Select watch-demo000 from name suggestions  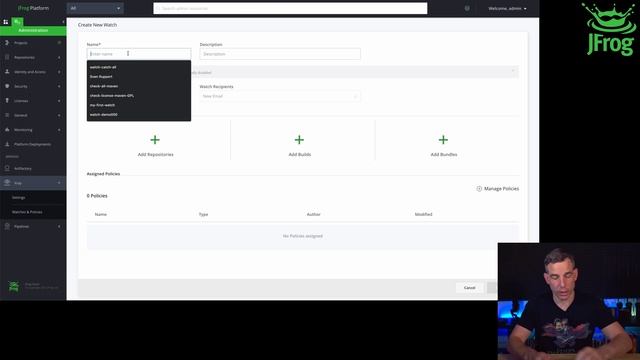pyautogui.click(x=139, y=114)
